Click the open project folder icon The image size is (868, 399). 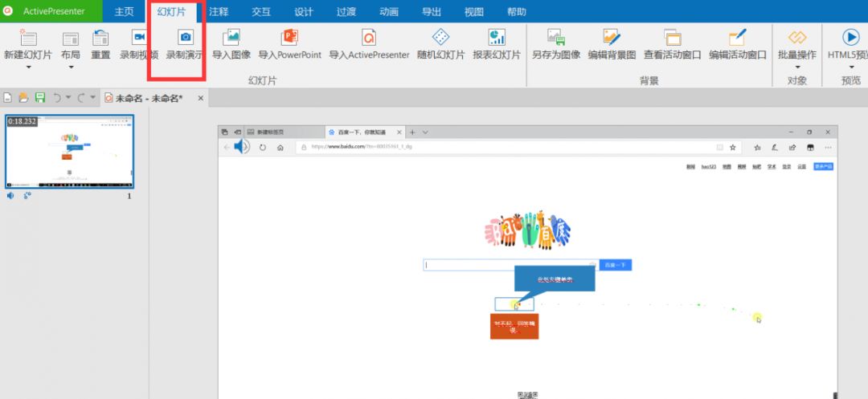[23, 98]
